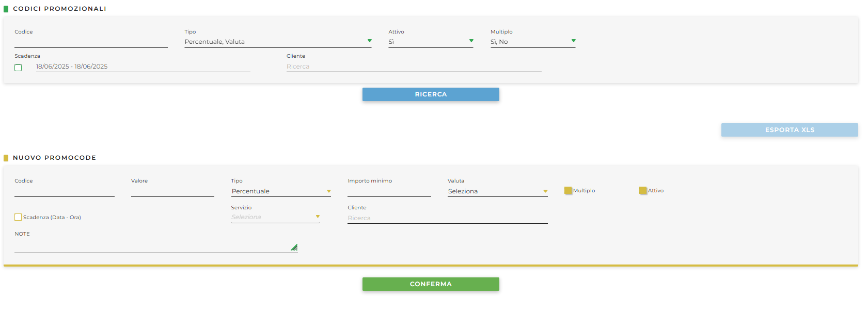This screenshot has width=868, height=314.
Task: Check the Attivo checkbox for new promocode
Action: click(643, 191)
